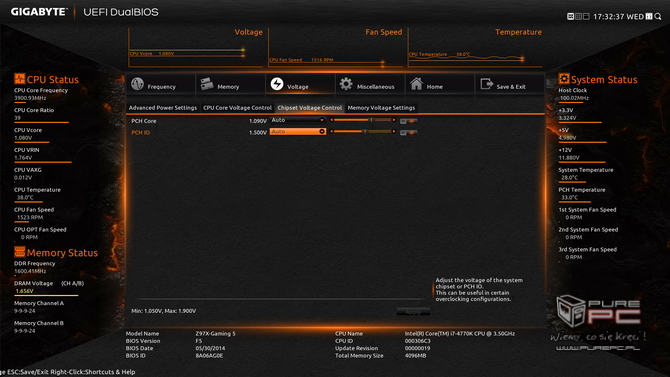The height and width of the screenshot is (377, 670).
Task: Click the PCH Temperature value 33.0°C
Action: (x=570, y=197)
